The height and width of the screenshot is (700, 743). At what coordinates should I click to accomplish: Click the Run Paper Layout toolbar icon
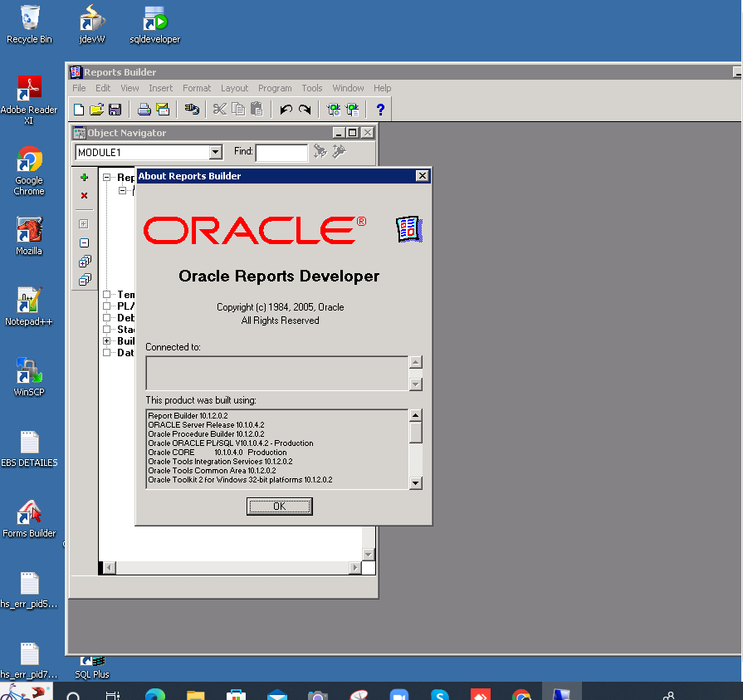353,110
